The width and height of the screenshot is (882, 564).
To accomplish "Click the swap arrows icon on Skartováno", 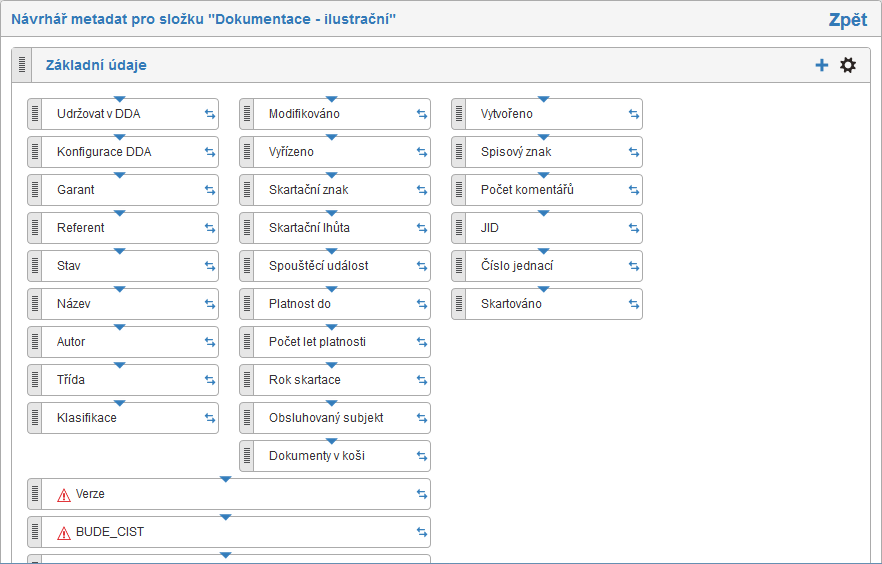I will 634,304.
